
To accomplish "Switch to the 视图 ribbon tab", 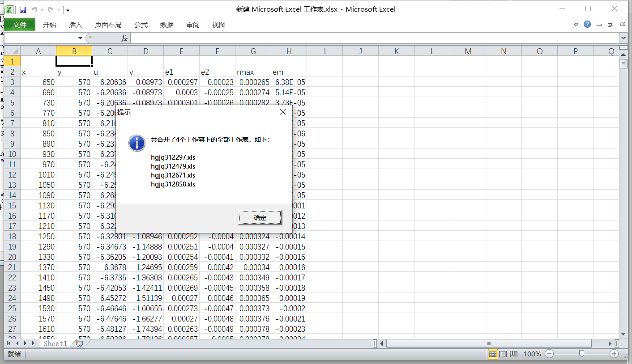I will [x=219, y=25].
